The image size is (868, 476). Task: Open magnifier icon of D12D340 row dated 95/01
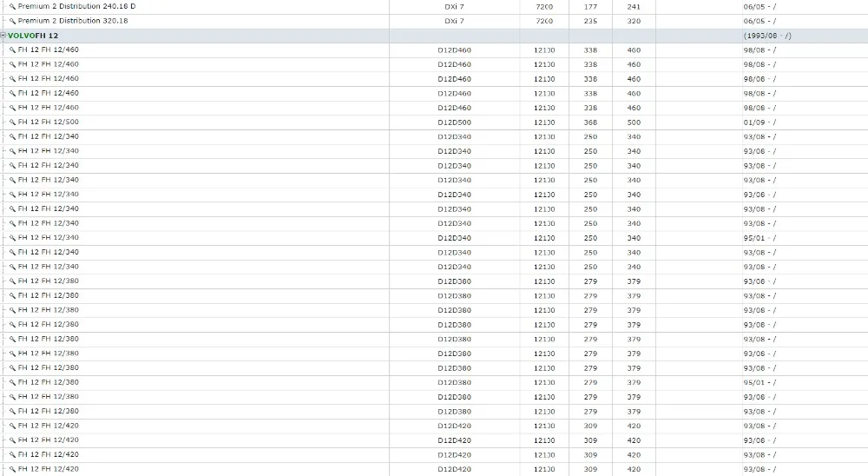tap(12, 238)
